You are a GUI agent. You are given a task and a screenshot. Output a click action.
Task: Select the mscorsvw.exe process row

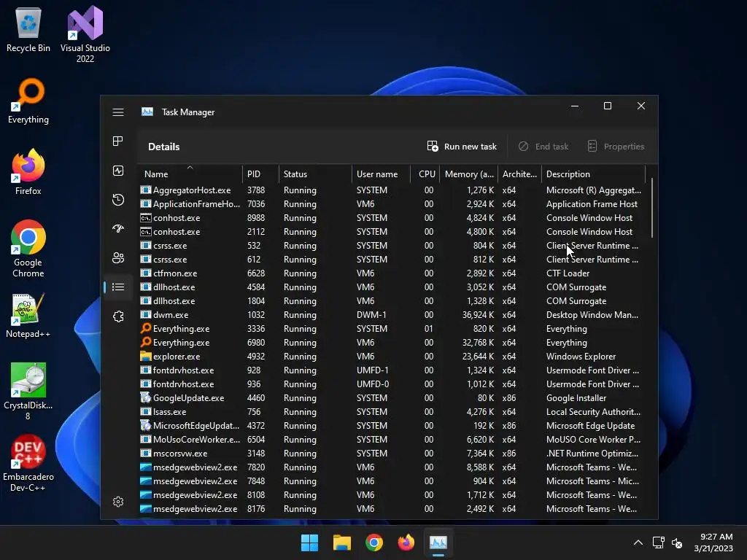point(393,453)
